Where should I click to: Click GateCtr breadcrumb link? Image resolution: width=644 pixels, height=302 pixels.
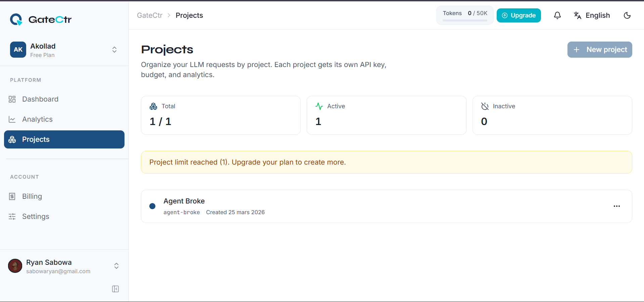(149, 15)
